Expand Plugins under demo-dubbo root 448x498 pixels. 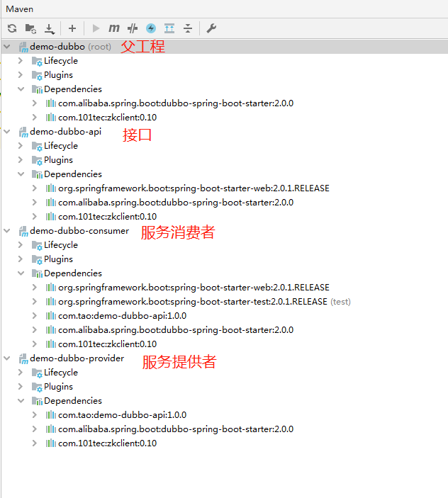pos(21,75)
